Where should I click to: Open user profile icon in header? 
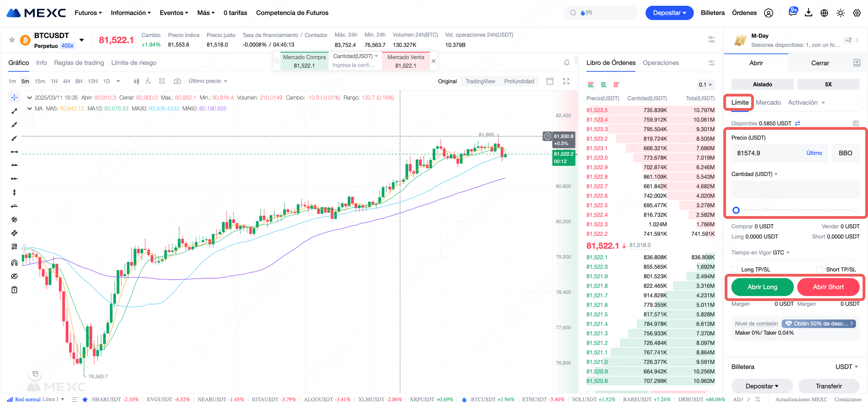[x=768, y=13]
